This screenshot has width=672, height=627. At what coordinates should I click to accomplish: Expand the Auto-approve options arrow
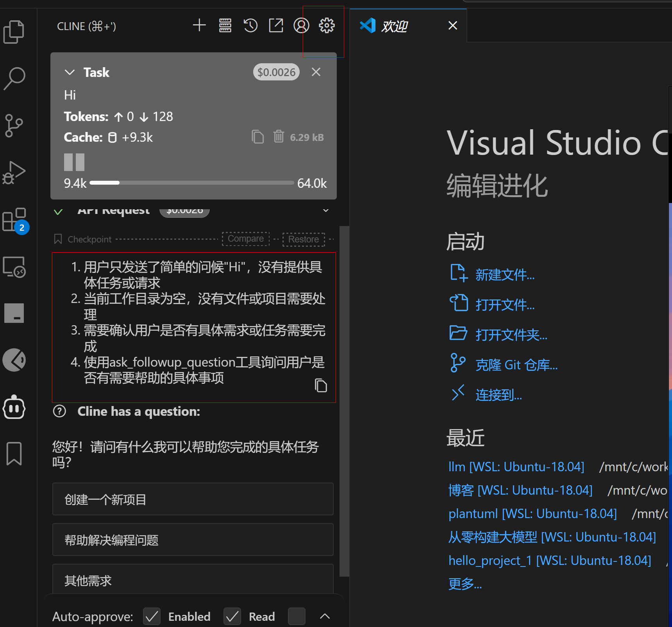(x=325, y=616)
